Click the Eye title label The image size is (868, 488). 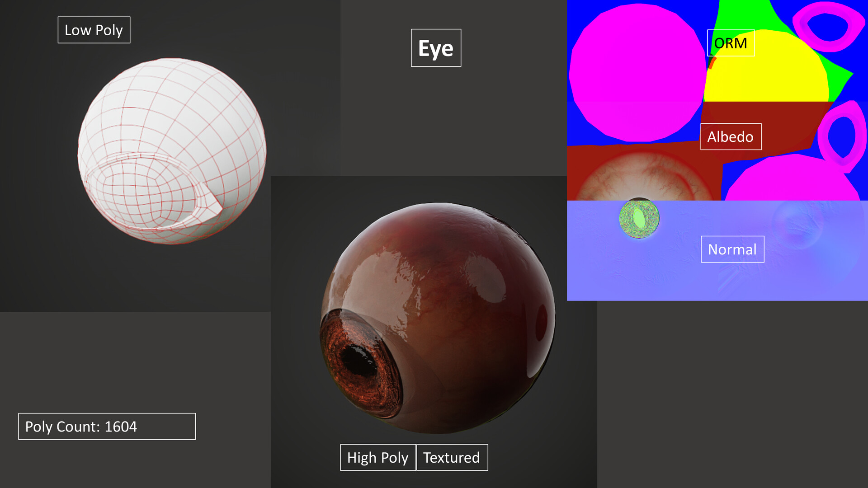point(435,48)
